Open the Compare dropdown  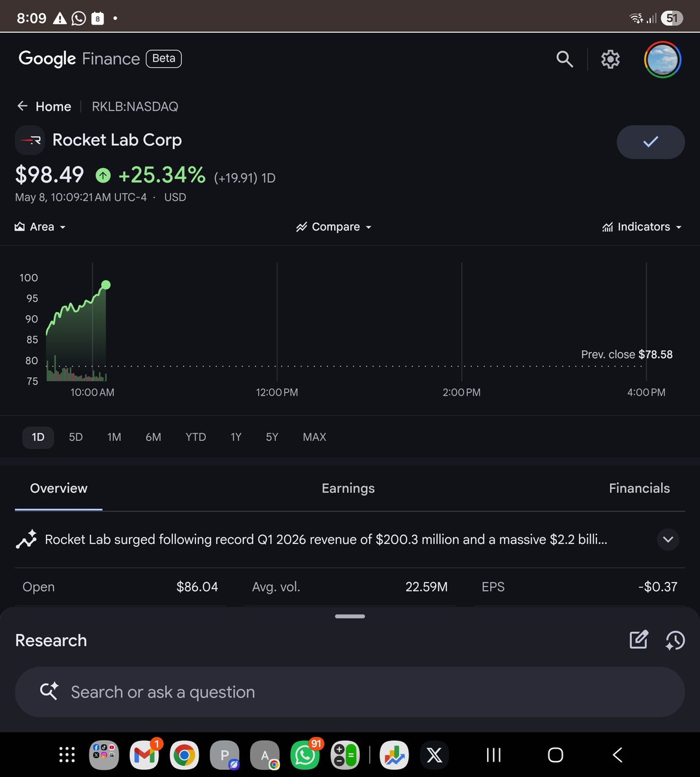[334, 227]
